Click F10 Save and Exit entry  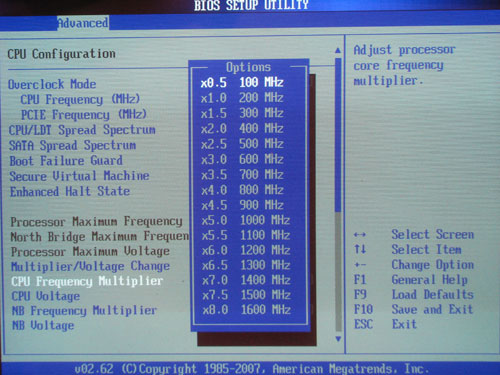coord(414,309)
